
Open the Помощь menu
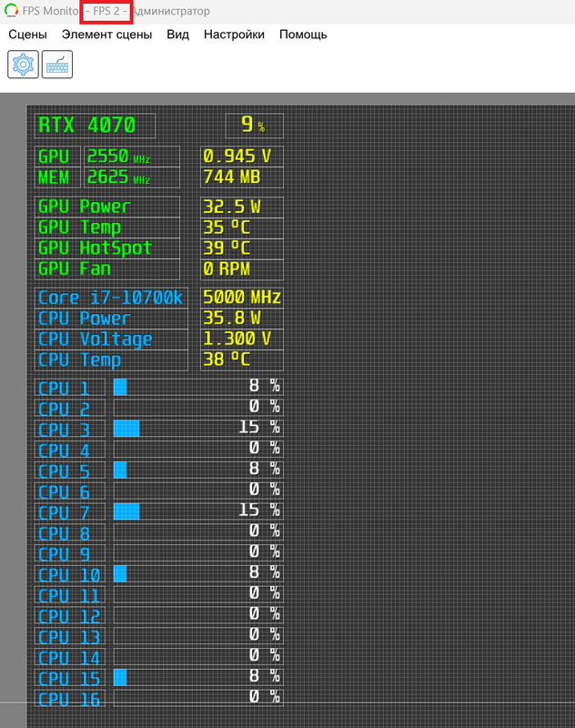303,35
